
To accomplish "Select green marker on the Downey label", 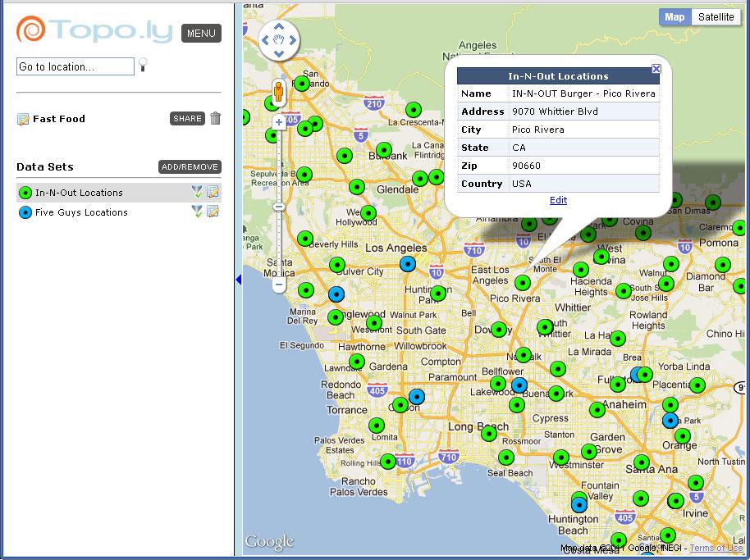I will (x=499, y=330).
